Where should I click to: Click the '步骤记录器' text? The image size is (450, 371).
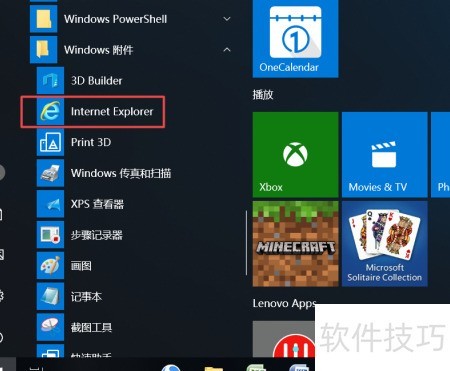point(97,235)
